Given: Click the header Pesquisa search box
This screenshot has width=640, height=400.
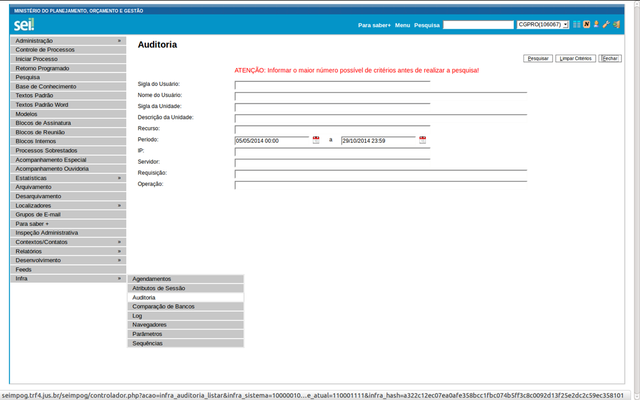Looking at the screenshot, I should click(x=478, y=23).
